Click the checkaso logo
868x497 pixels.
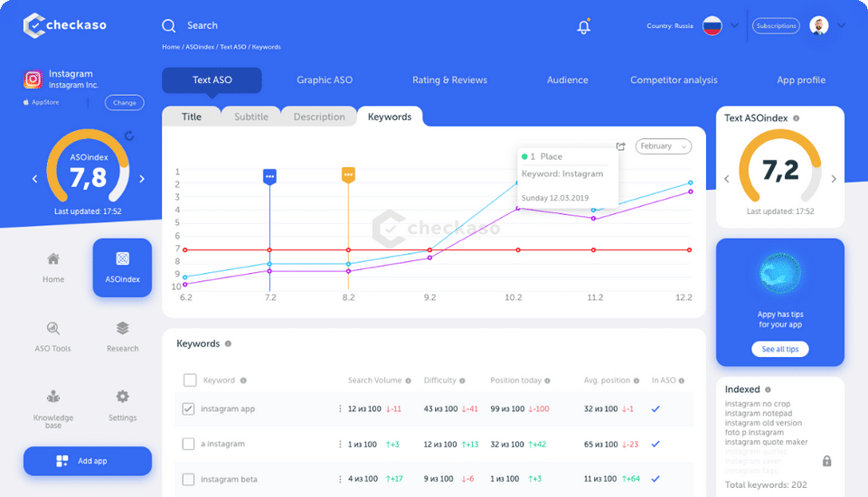[x=65, y=25]
